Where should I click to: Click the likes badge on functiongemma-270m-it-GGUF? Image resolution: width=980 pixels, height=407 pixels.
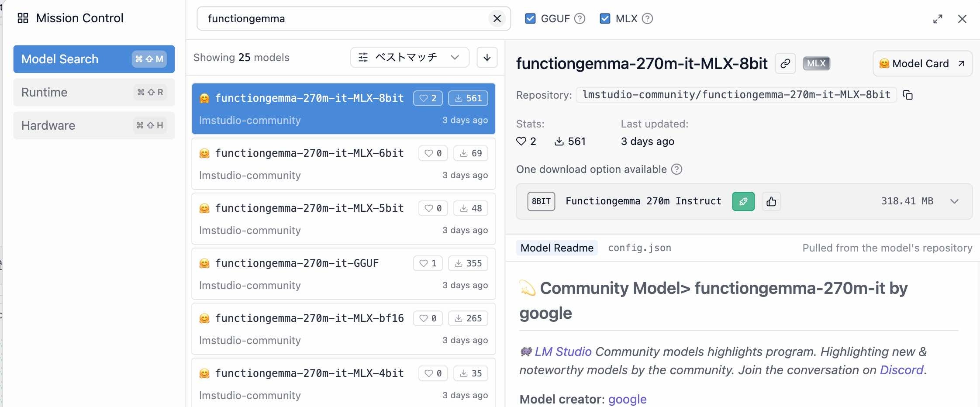(x=428, y=263)
